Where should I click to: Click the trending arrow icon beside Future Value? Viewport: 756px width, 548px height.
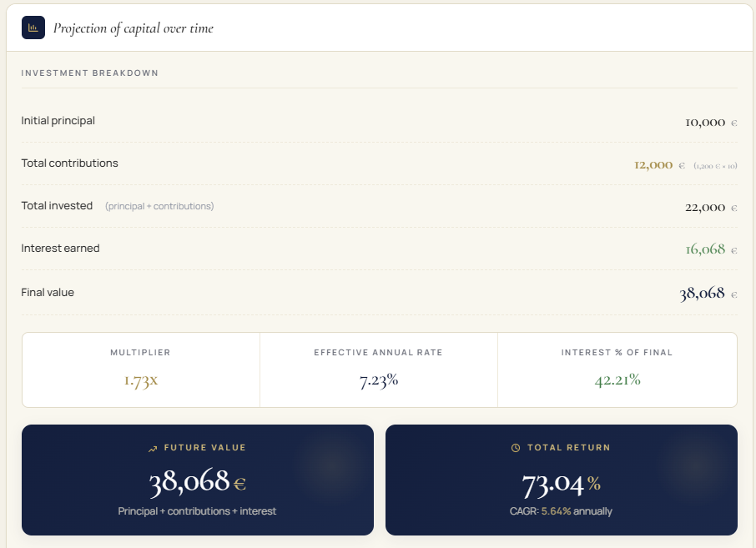click(153, 449)
